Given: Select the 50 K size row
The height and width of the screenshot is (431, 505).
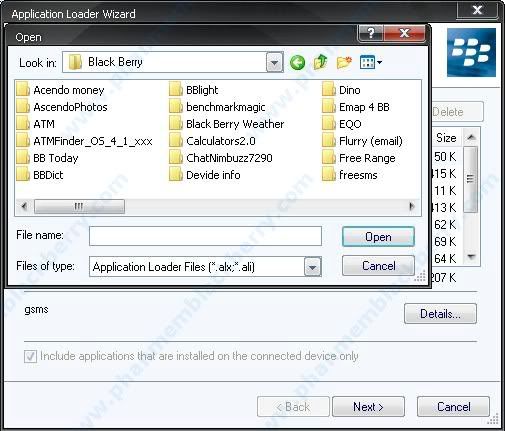Looking at the screenshot, I should 445,157.
